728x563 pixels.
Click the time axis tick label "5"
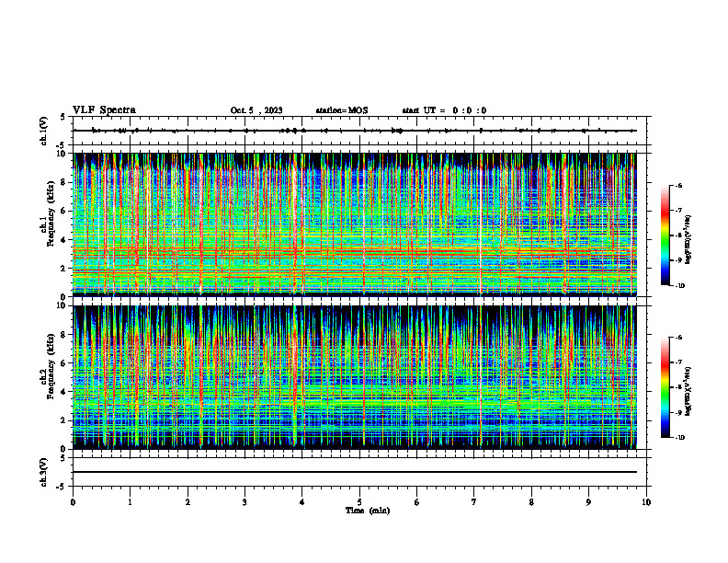tap(359, 502)
